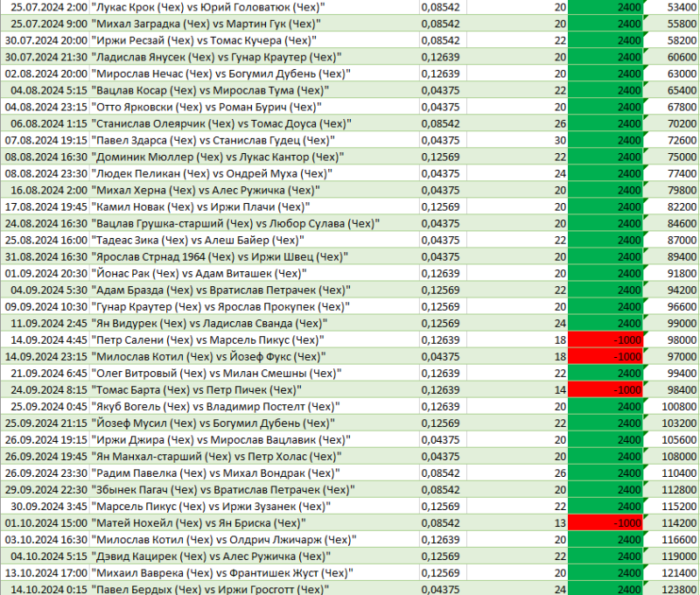
Task: Select the value 14 in Томас Барта row
Action: 560,389
